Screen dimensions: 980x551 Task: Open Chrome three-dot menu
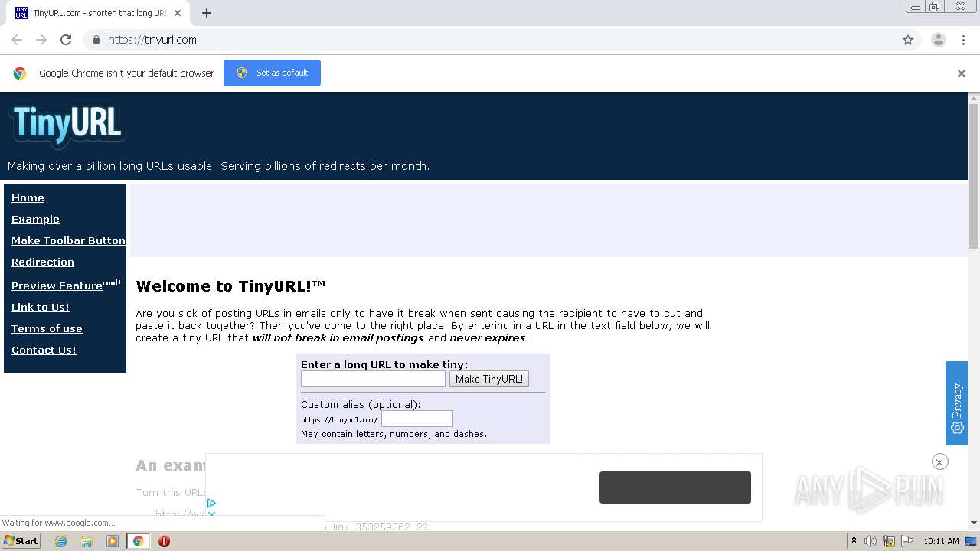point(963,40)
